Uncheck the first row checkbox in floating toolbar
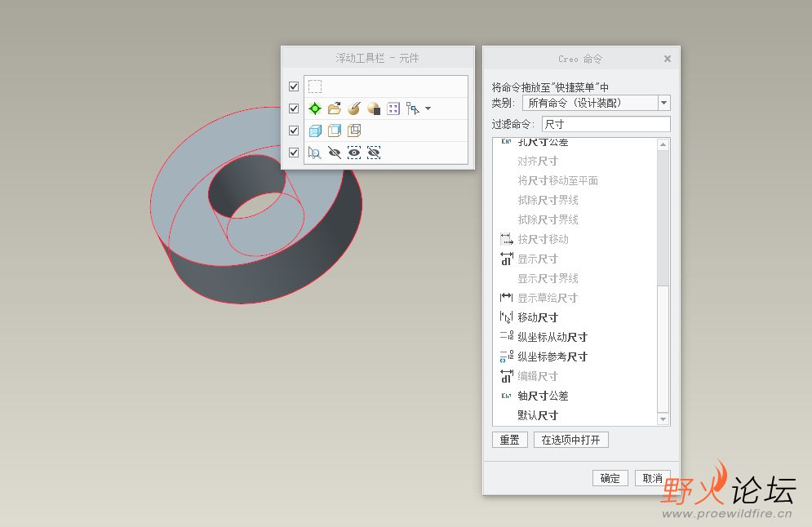The width and height of the screenshot is (812, 527). click(294, 86)
